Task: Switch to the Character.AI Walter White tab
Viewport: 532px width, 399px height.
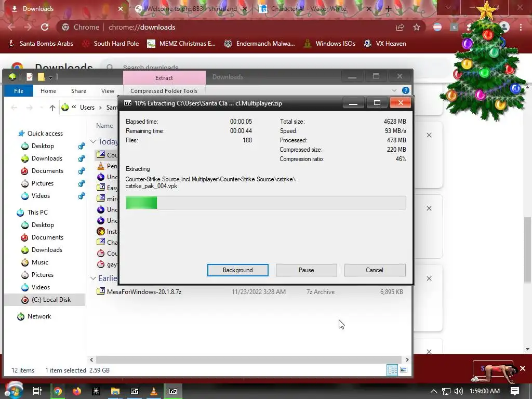Action: 309,9
